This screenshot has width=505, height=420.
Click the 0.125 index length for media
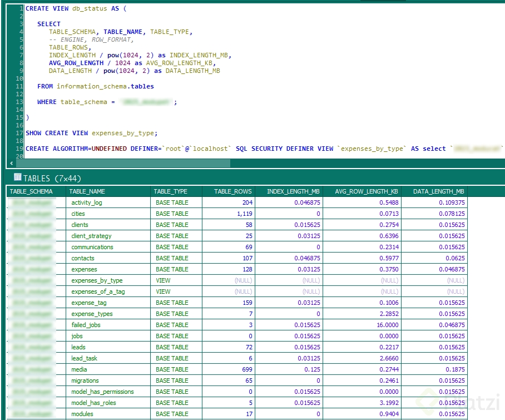tap(289, 369)
